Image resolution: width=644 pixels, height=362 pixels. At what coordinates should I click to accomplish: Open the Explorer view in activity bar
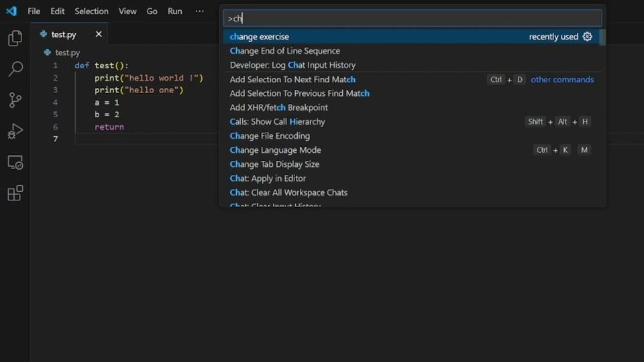click(x=15, y=38)
